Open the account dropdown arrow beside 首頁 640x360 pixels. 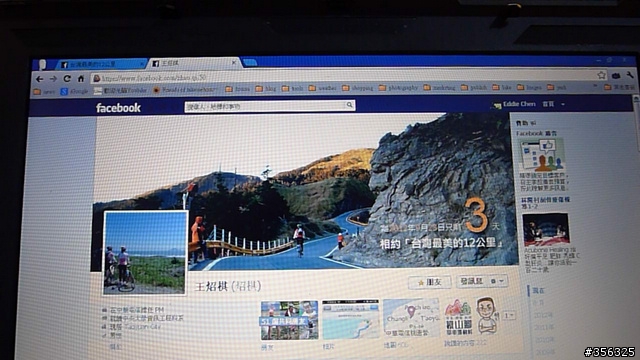563,104
